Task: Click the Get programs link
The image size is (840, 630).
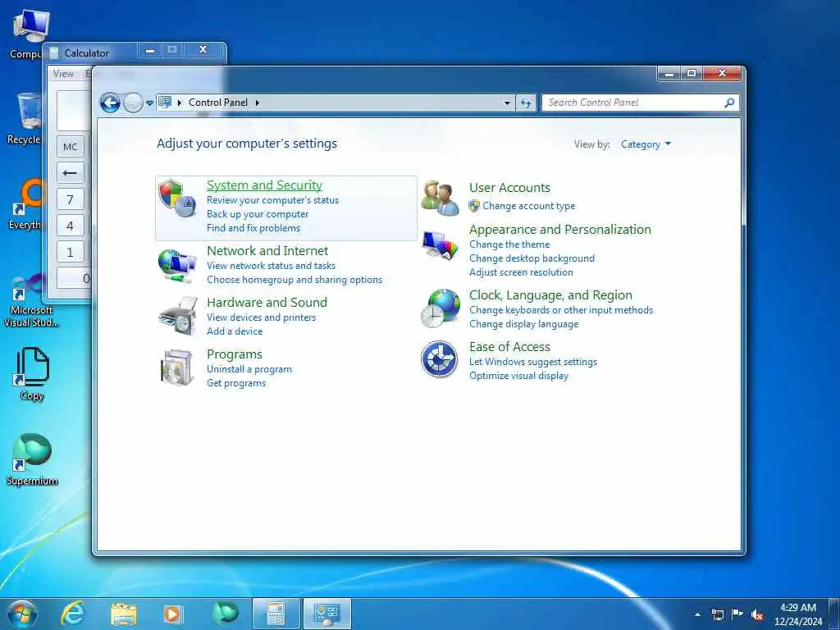Action: (236, 383)
